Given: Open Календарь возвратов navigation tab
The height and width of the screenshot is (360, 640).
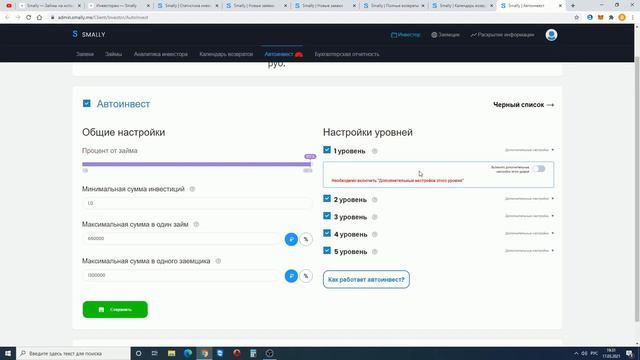Looking at the screenshot, I should click(226, 54).
